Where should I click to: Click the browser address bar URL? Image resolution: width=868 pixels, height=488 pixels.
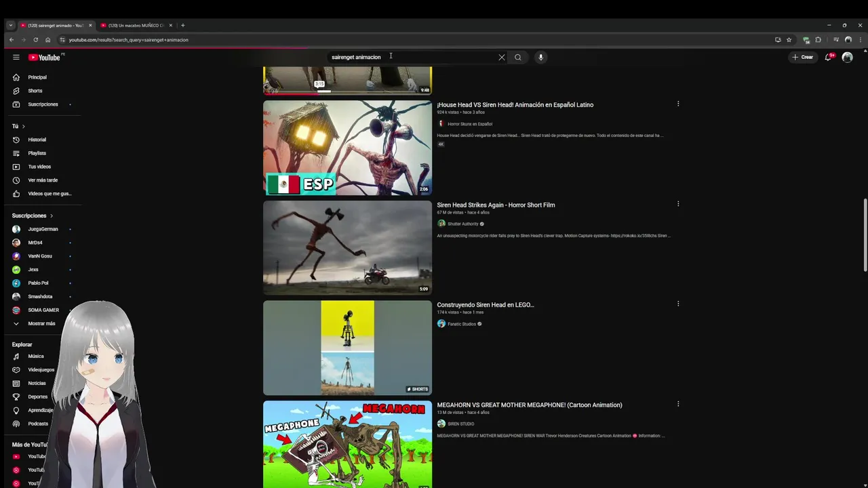coord(128,40)
